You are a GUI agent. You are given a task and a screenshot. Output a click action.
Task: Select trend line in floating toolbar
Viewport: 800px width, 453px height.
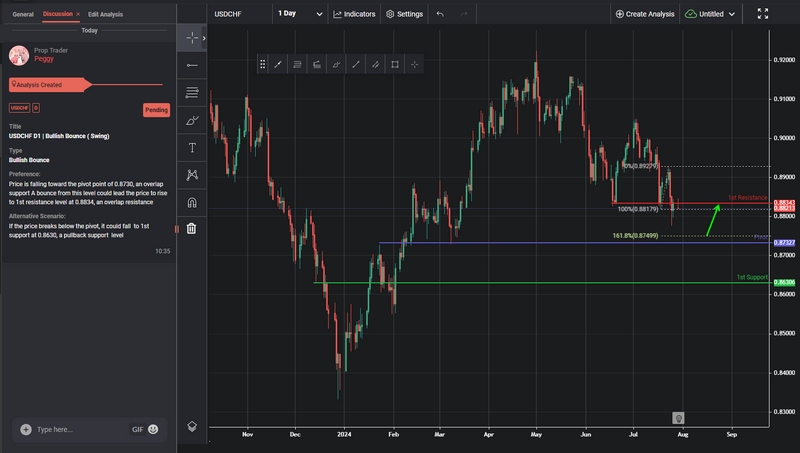point(278,64)
